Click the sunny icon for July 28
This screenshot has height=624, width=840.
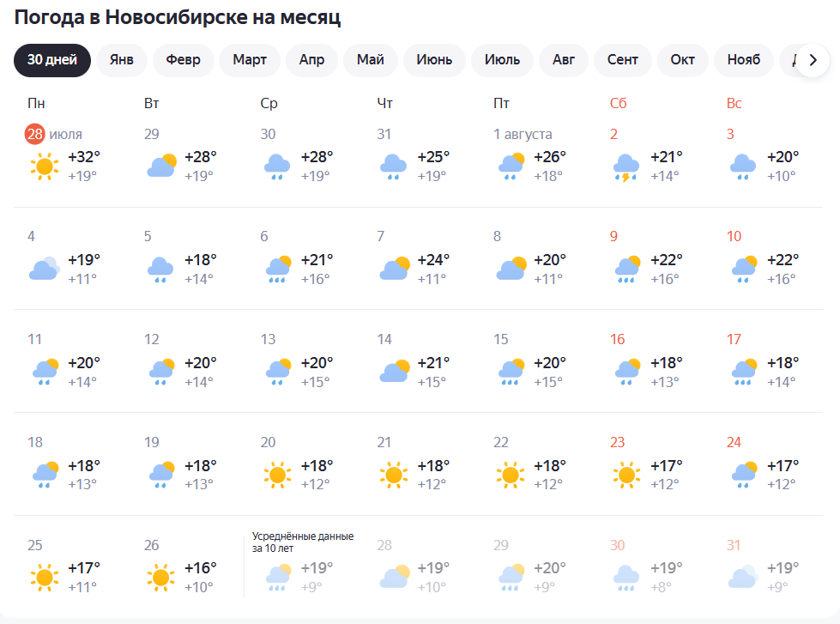[45, 167]
